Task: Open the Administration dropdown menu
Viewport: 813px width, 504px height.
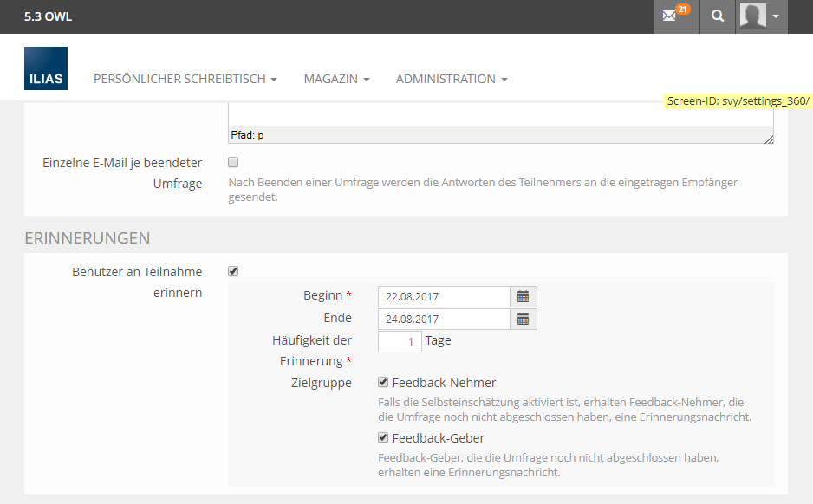Action: (451, 79)
